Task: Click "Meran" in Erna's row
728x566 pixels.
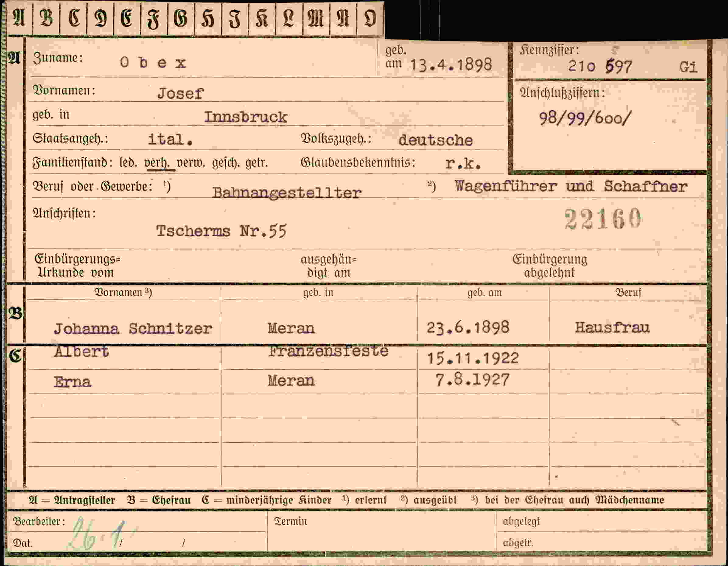Action: (291, 381)
